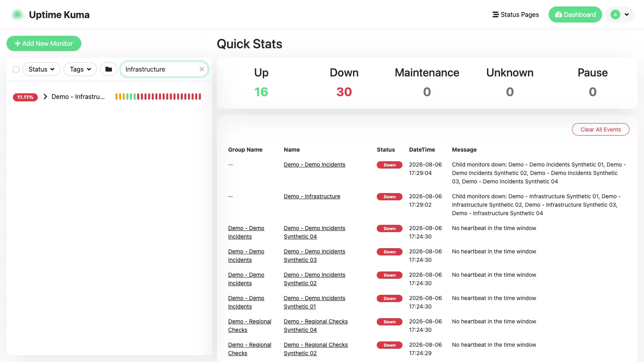Open the Status filter dropdown
644x362 pixels.
[x=41, y=69]
